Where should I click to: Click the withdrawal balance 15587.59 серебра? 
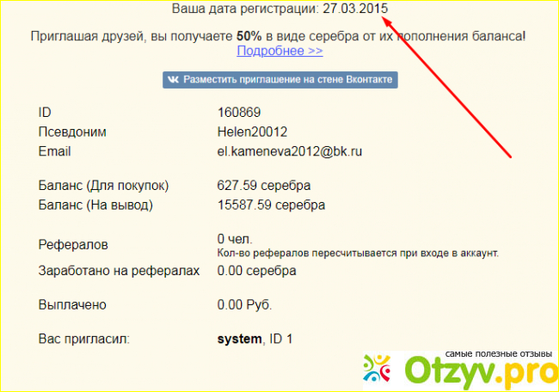271,205
